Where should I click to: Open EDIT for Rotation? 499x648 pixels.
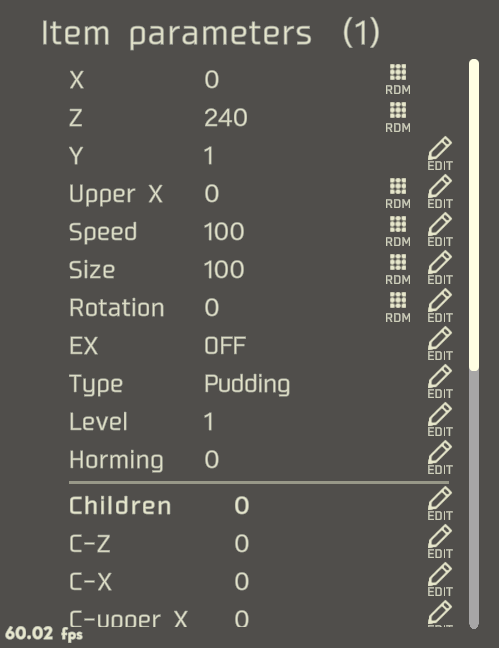[x=440, y=306]
